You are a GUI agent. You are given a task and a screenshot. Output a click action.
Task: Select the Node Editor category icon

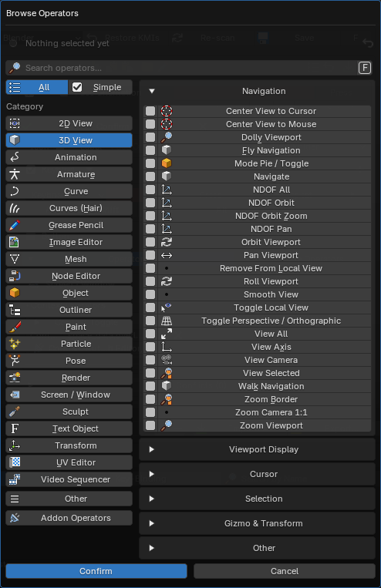click(x=15, y=276)
